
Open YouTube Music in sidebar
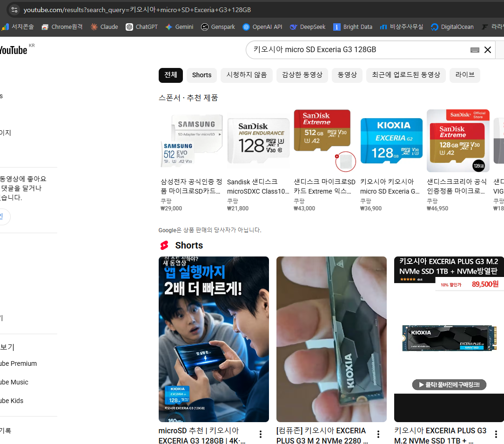[x=14, y=382]
